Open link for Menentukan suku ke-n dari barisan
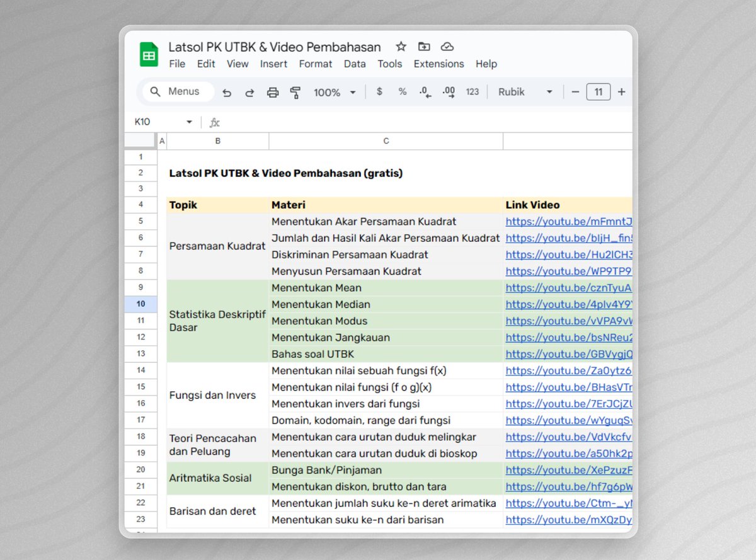The width and height of the screenshot is (756, 560). click(569, 520)
